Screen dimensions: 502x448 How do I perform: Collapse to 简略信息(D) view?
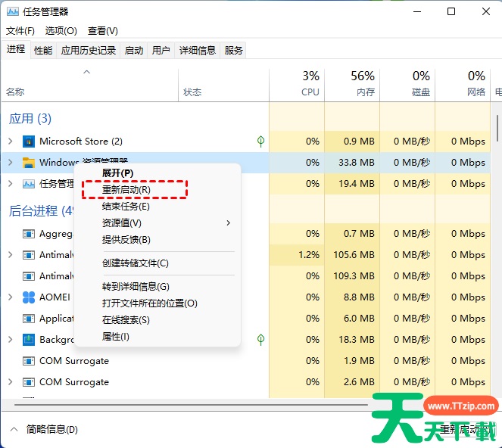[x=44, y=429]
